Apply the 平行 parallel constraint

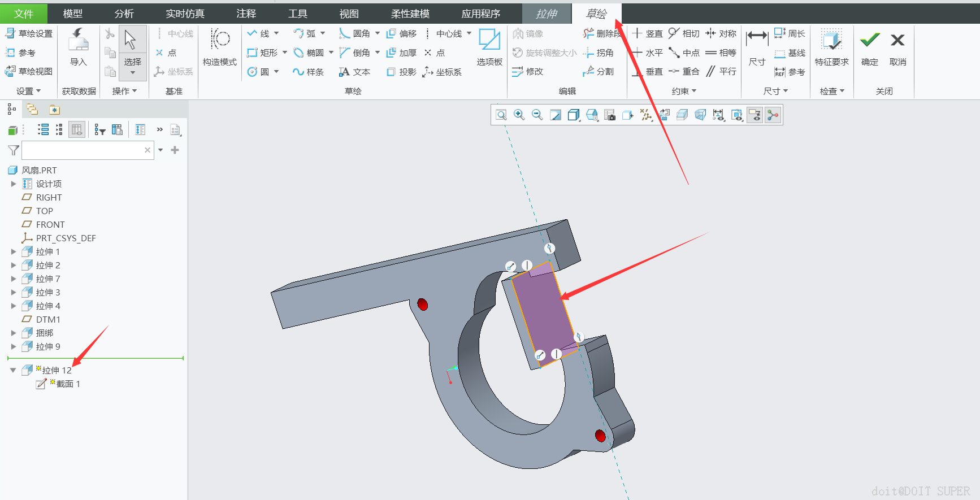click(x=721, y=71)
